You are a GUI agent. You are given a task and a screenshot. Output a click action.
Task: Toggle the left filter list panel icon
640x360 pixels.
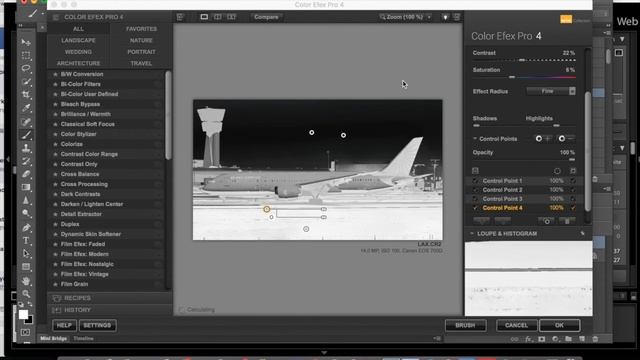pos(180,17)
